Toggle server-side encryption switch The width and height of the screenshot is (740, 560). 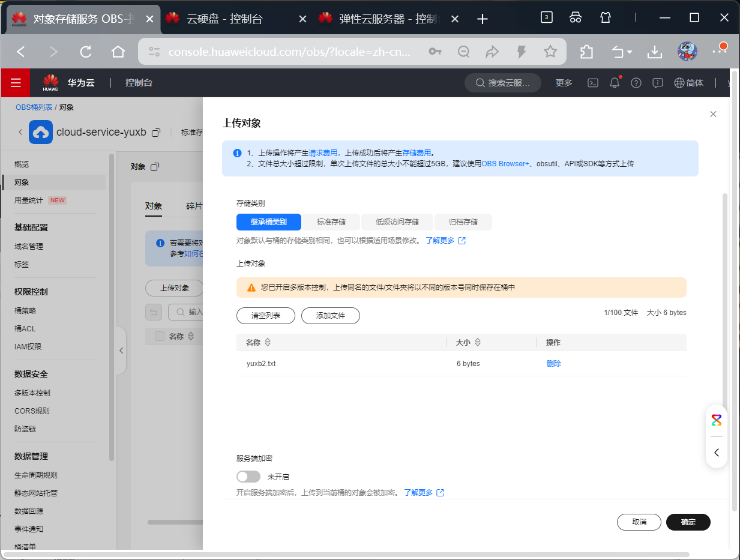pos(248,477)
